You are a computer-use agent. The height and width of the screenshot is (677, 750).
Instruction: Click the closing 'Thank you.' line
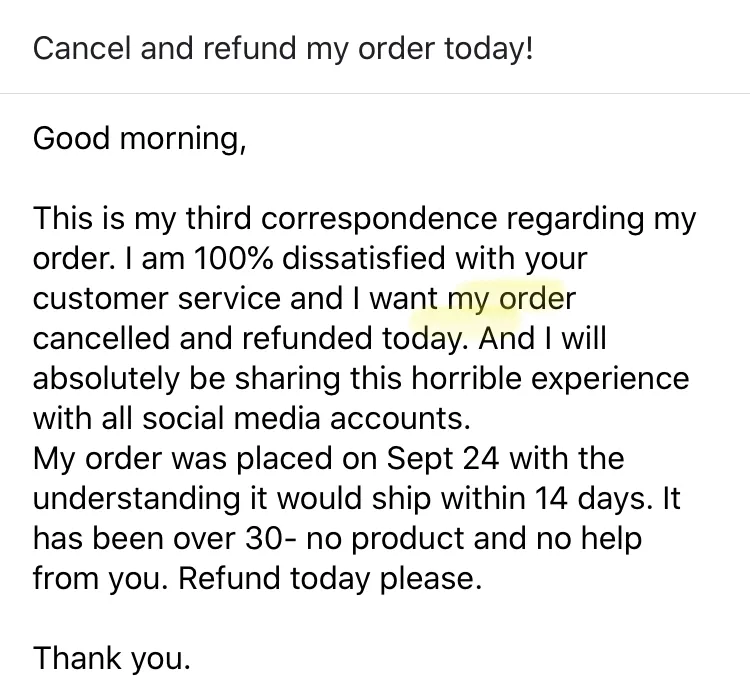point(111,659)
